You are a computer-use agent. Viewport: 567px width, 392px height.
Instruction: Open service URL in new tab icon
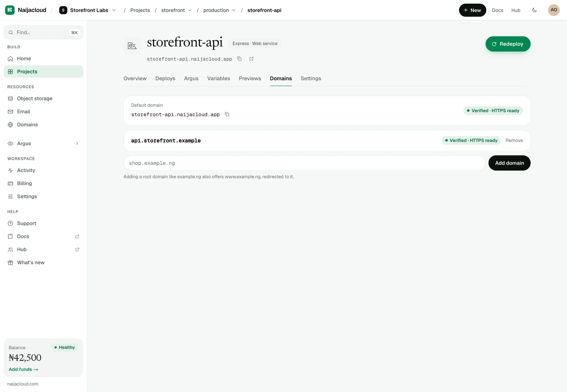coord(251,59)
